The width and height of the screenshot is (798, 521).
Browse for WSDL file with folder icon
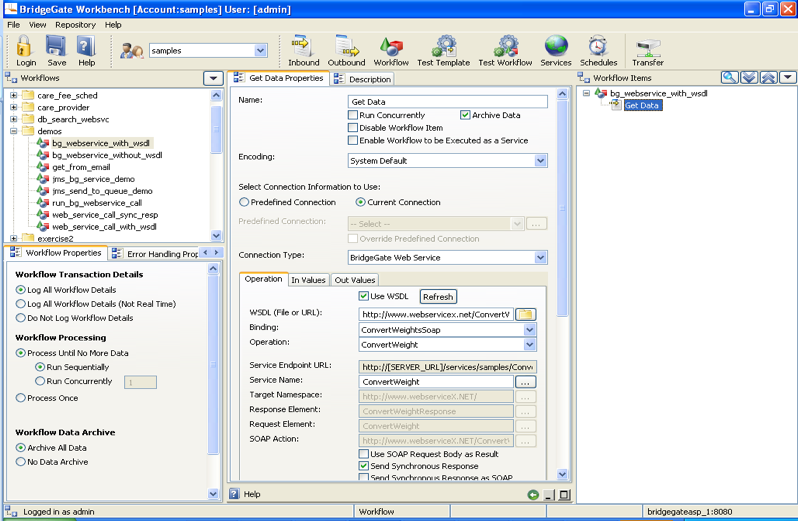point(526,314)
